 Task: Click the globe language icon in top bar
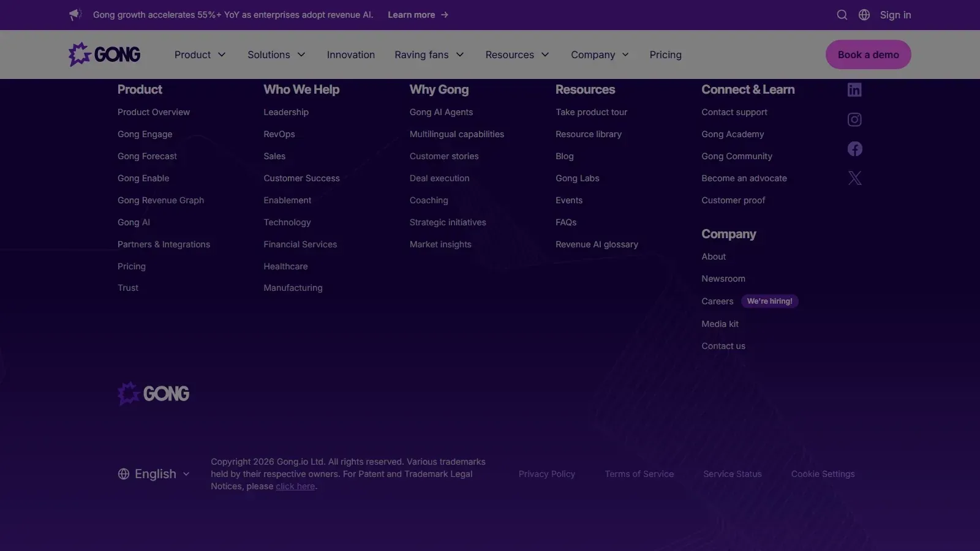(864, 15)
